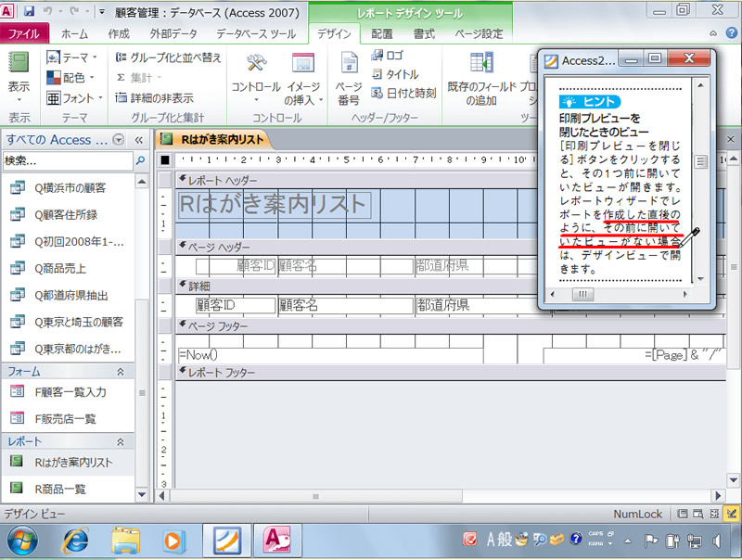This screenshot has height=560, width=742.
Task: Click グループ化と並べ替え icon
Action: [x=122, y=57]
